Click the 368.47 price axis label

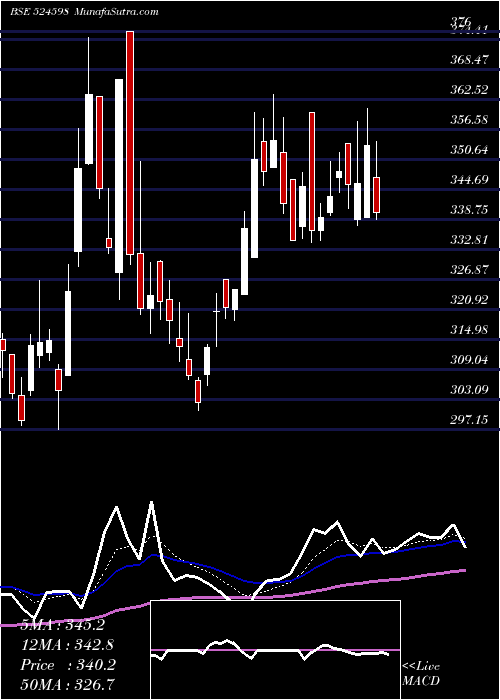[468, 60]
